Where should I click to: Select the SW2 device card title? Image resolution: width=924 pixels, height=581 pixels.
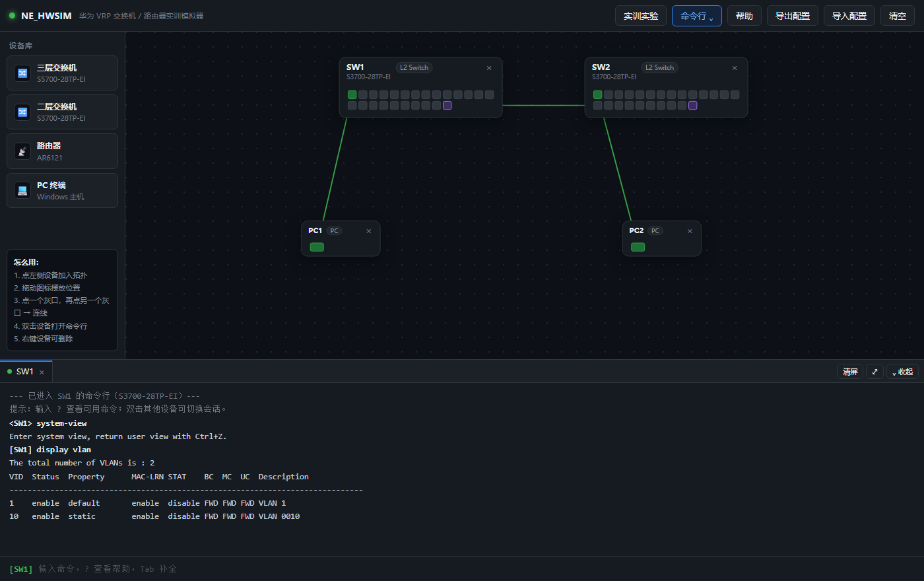(x=601, y=67)
